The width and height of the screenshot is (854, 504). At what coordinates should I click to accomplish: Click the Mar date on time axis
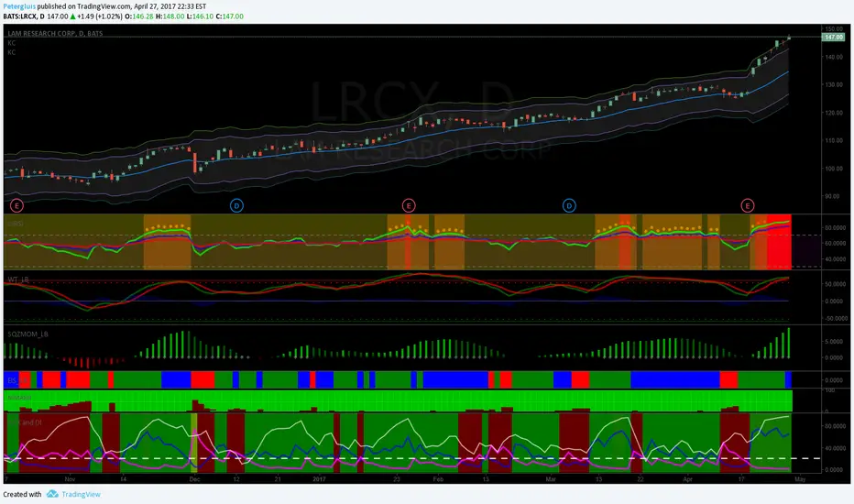click(551, 479)
